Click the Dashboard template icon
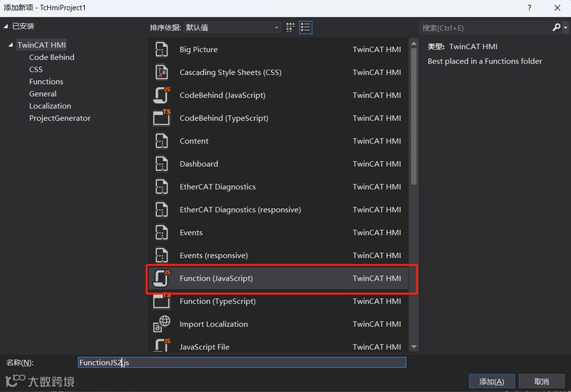Viewport: 571px width, 392px height. [161, 164]
